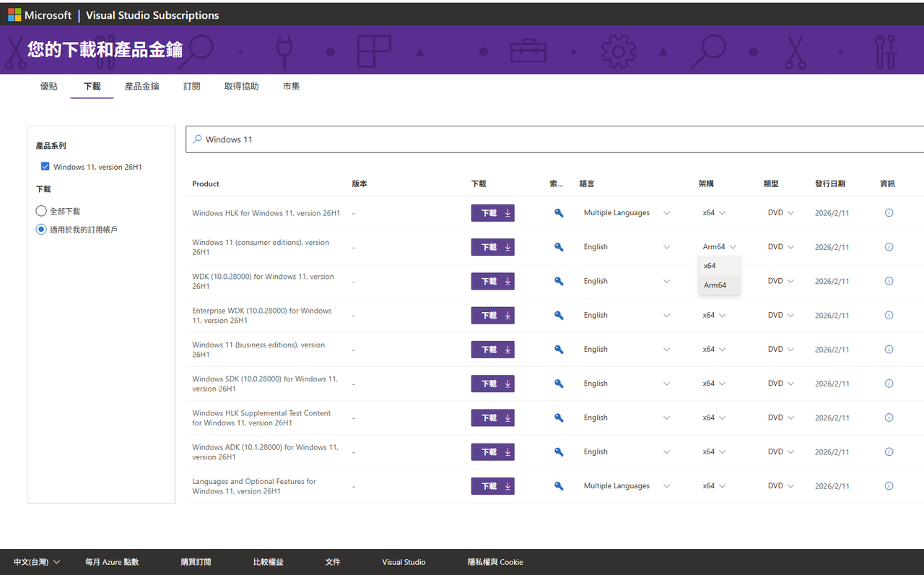Viewport: 924px width, 575px height.
Task: Open architecture dropdown for Windows ADK row
Action: coord(714,452)
